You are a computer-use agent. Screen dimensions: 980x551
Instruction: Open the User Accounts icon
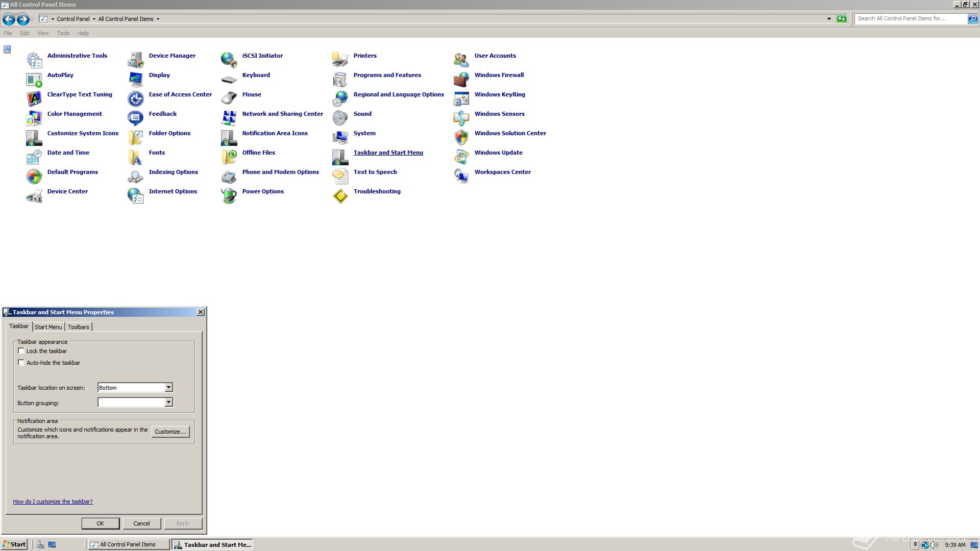pyautogui.click(x=461, y=60)
